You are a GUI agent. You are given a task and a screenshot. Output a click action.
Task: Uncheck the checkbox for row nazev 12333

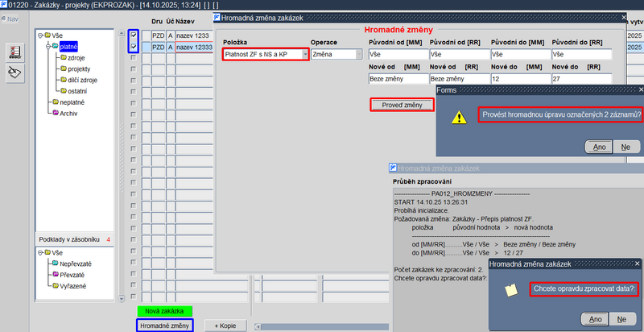pos(134,47)
